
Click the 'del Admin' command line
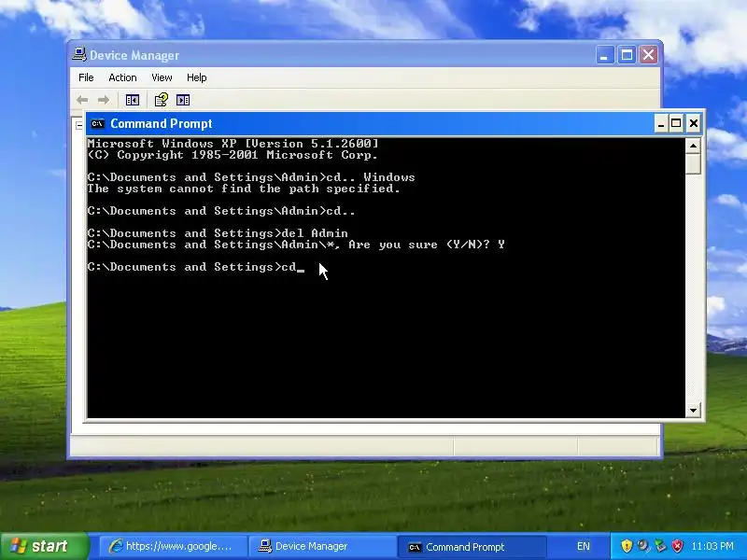click(218, 233)
